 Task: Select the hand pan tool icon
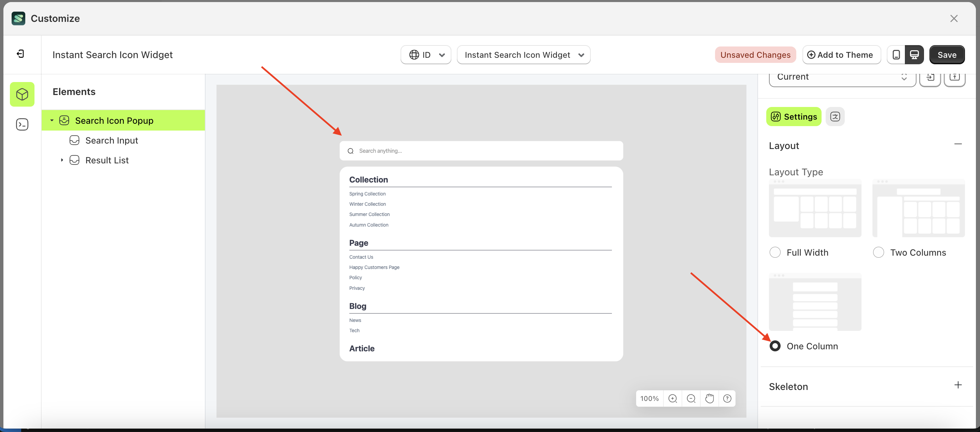pyautogui.click(x=709, y=398)
